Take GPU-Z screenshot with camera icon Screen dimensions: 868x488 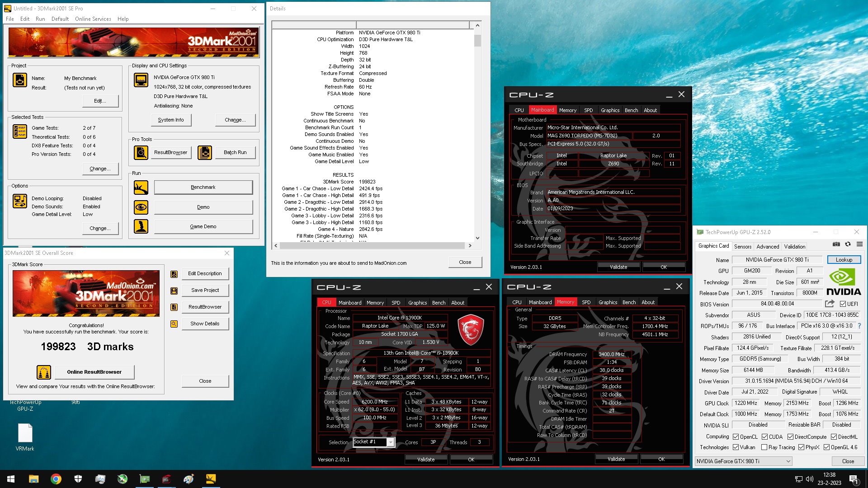(836, 244)
